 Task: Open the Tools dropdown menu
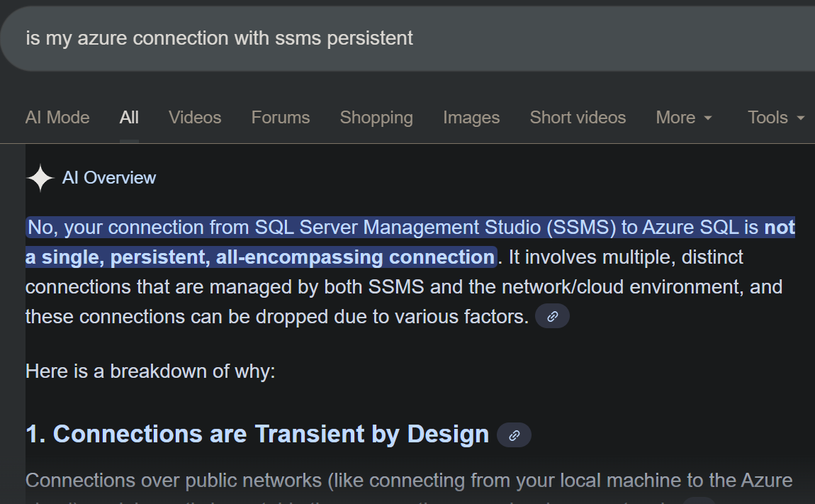(x=776, y=118)
